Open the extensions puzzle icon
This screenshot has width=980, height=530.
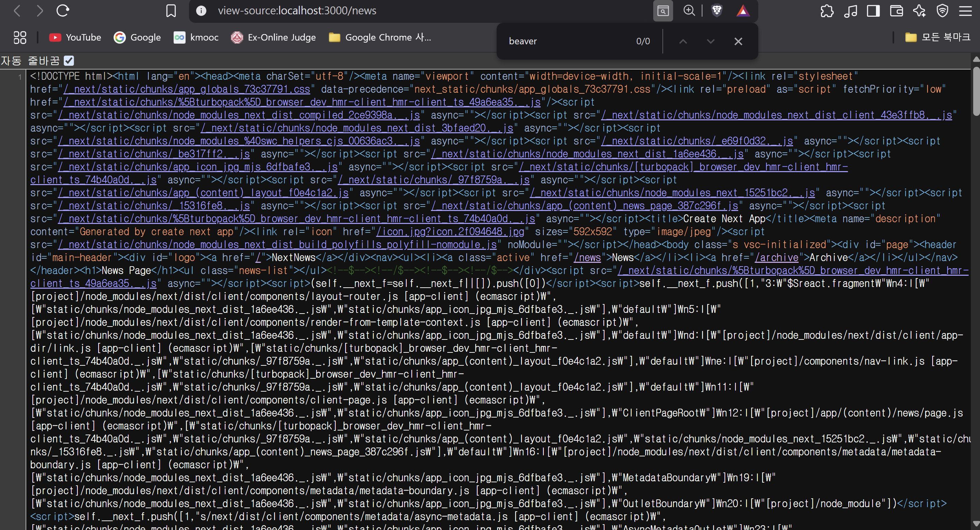click(x=827, y=11)
